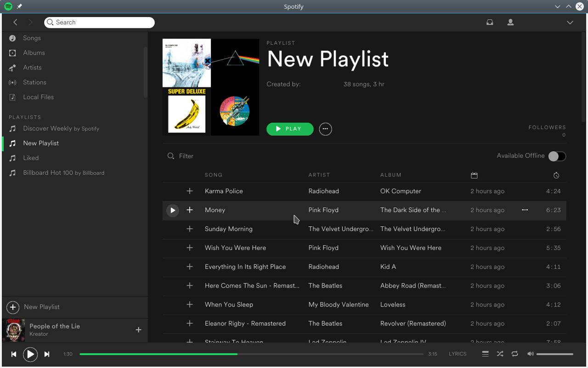Sort by the date added calendar icon
Image resolution: width=588 pixels, height=368 pixels.
click(x=474, y=175)
